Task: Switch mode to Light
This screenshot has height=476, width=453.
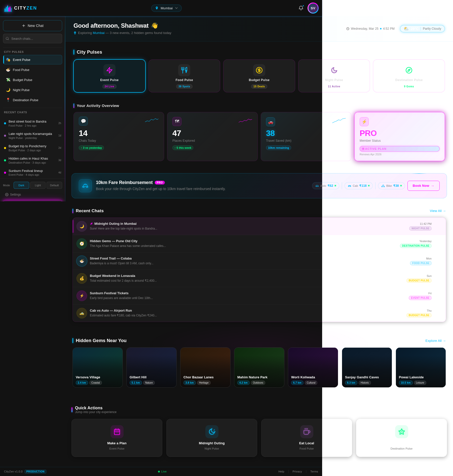Action: coord(38,185)
